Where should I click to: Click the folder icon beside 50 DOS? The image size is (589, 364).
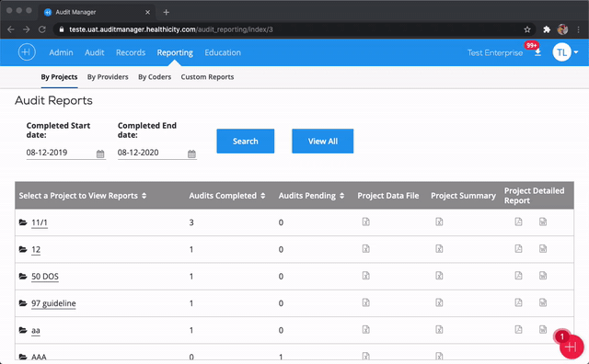point(23,277)
